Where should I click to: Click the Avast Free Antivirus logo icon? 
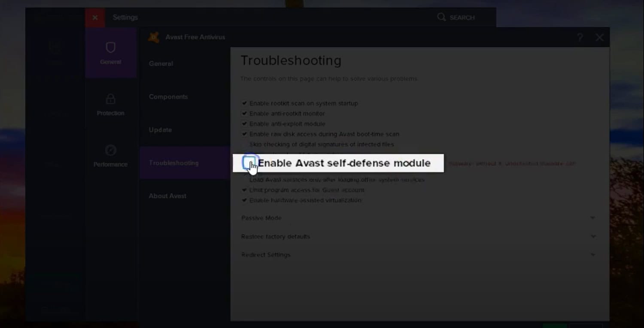(154, 37)
